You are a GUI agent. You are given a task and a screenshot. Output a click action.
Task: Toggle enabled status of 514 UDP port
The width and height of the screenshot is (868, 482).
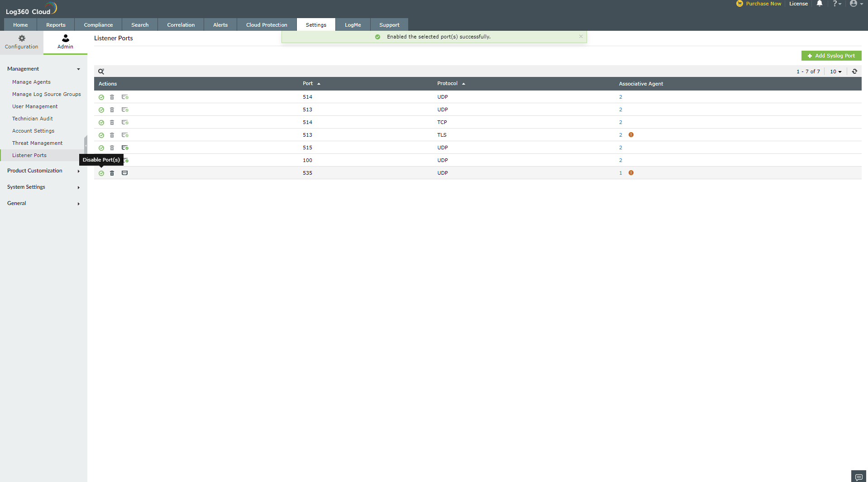pos(101,97)
